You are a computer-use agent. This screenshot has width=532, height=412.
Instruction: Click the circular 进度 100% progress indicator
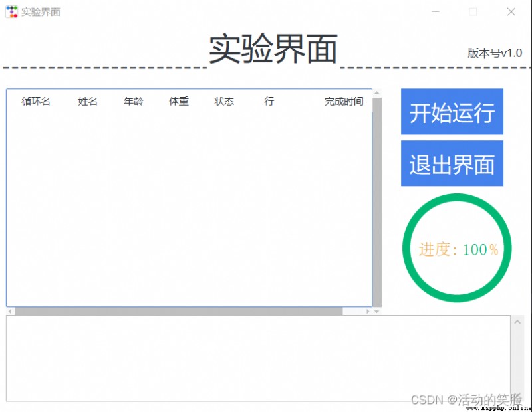pos(457,248)
